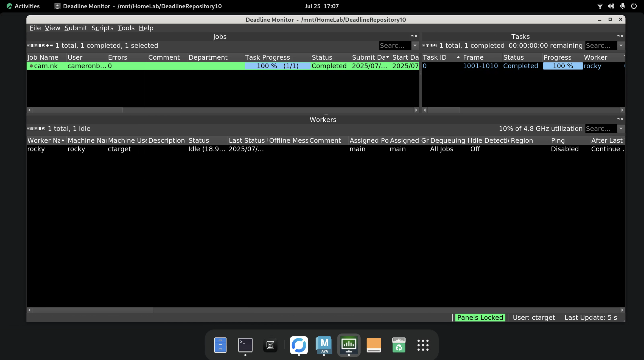Click the Workers panel pie chart icon
The width and height of the screenshot is (644, 360).
click(44, 129)
